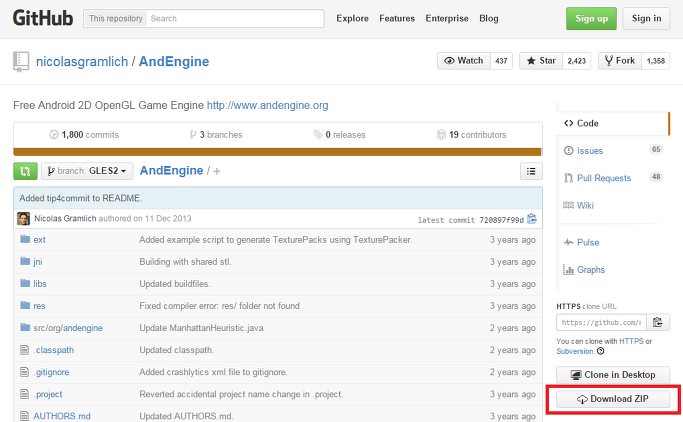The width and height of the screenshot is (683, 422).
Task: Click the Subversion clone option link
Action: tap(575, 351)
